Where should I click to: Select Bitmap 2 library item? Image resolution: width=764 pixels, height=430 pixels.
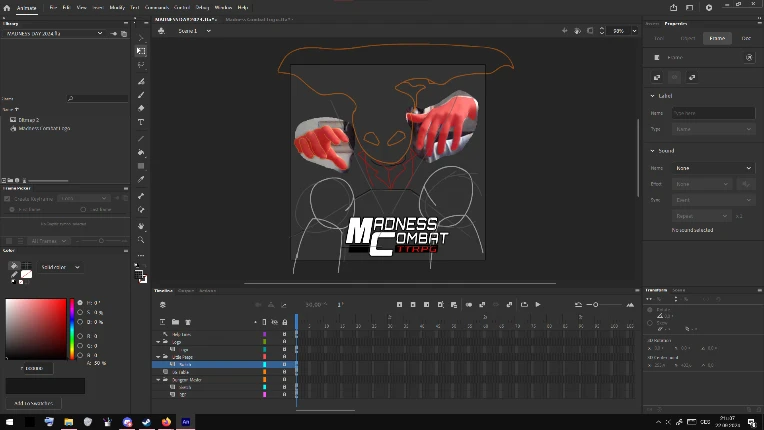28,120
